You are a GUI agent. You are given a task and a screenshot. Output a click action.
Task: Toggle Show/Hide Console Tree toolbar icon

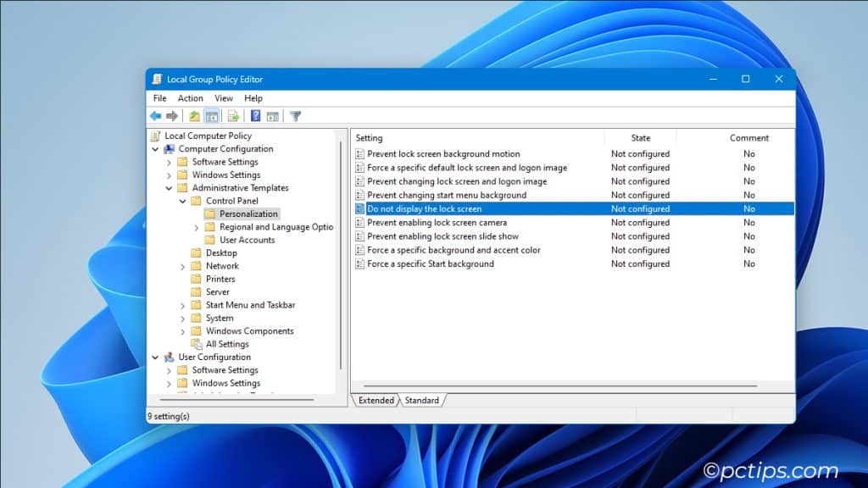coord(212,116)
